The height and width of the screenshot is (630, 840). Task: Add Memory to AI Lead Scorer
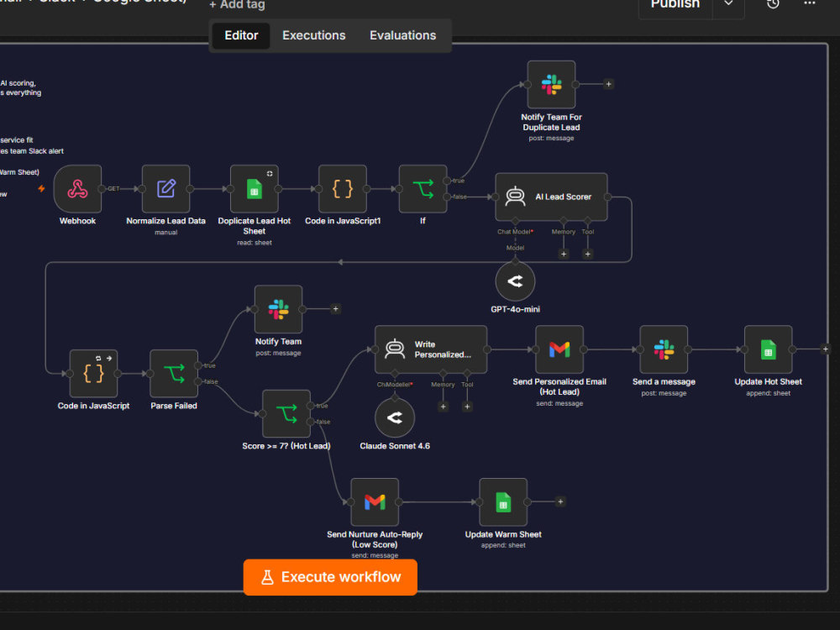pos(564,254)
